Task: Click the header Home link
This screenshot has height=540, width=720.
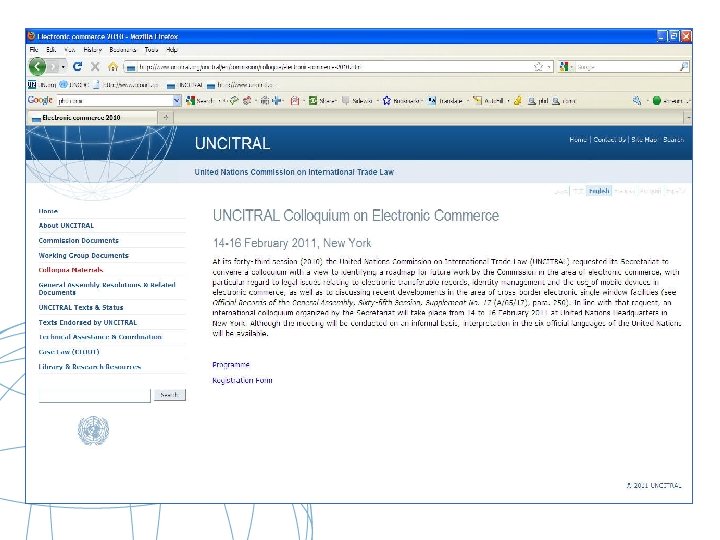Action: click(x=578, y=140)
